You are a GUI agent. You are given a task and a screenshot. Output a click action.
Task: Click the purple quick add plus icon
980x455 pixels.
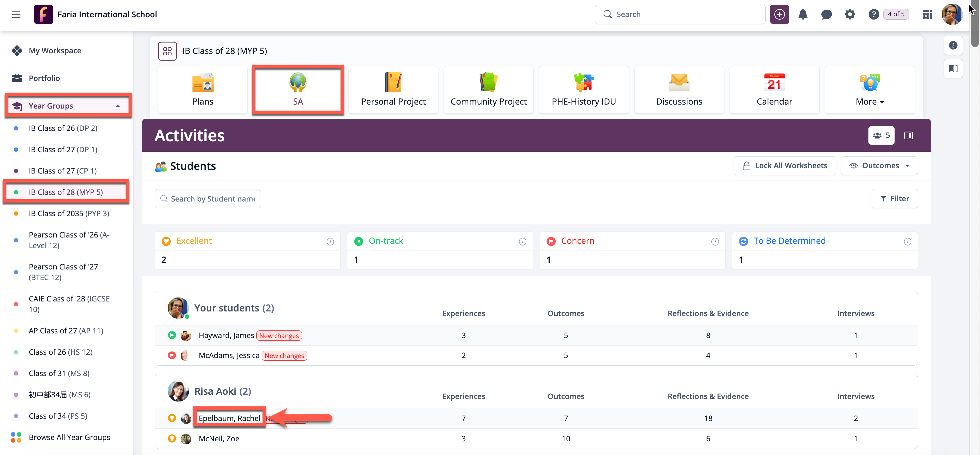779,14
